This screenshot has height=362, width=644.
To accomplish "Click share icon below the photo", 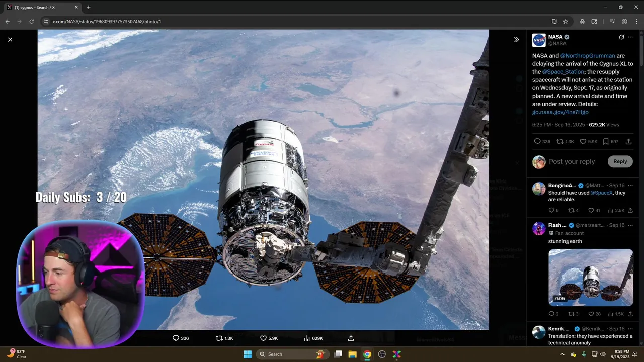I will click(x=351, y=338).
